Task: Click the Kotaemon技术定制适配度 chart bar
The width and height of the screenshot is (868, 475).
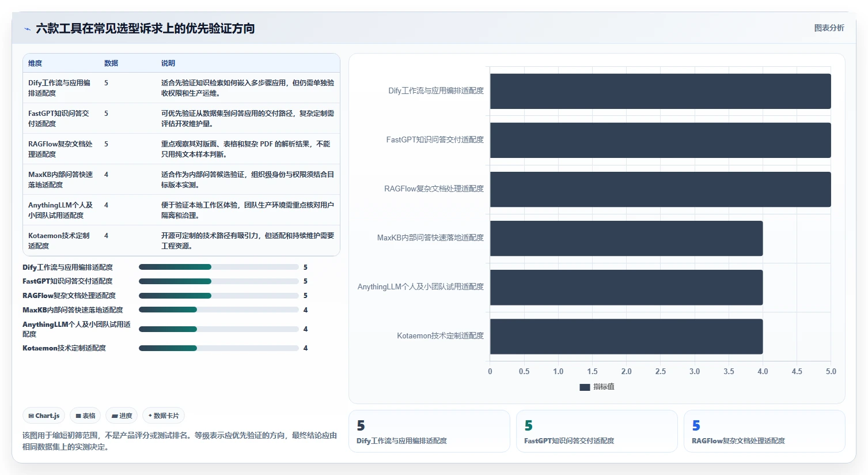Action: [x=626, y=336]
